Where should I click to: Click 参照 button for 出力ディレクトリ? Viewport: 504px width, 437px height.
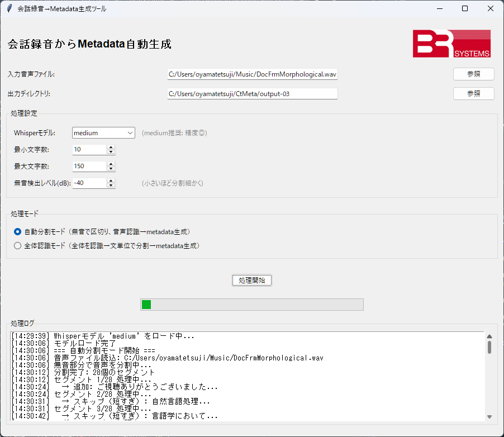tap(473, 93)
